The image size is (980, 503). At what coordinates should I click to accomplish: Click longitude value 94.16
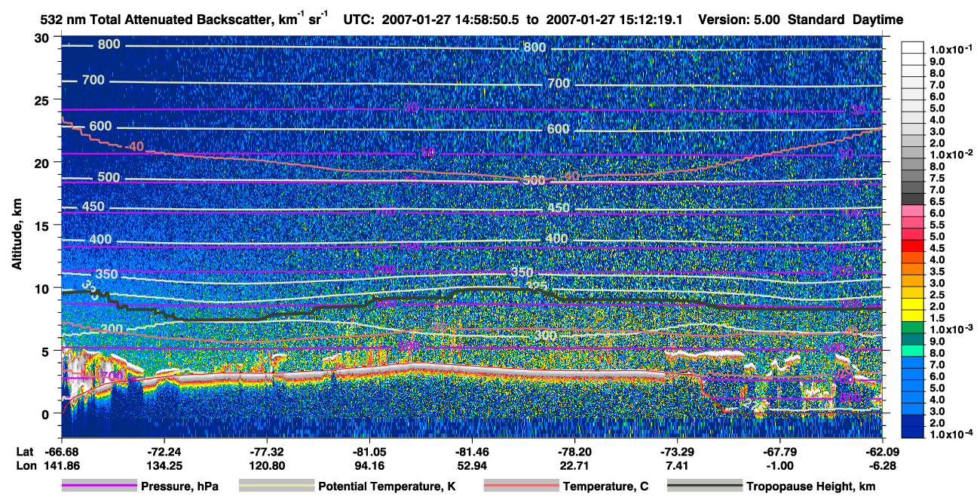click(369, 466)
